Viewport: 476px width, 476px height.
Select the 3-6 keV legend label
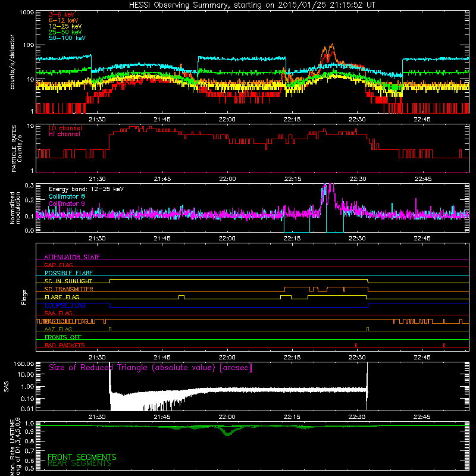pos(62,14)
